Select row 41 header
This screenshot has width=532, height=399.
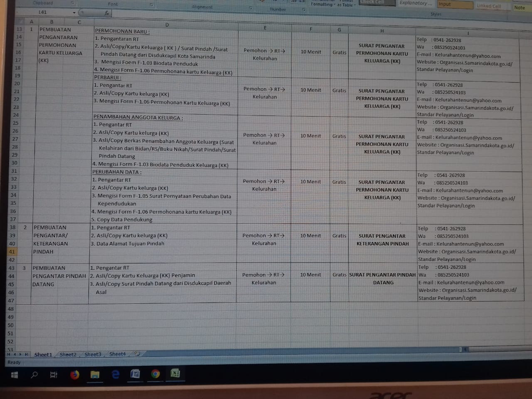click(x=12, y=251)
